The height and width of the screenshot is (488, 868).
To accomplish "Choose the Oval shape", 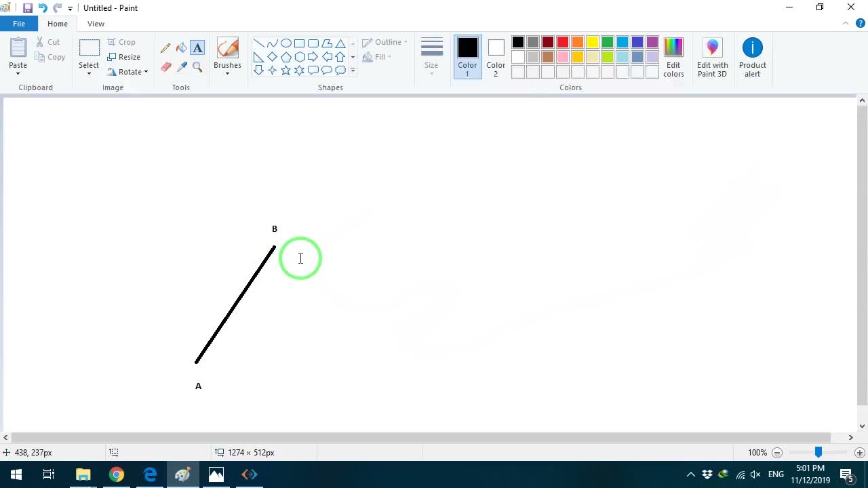I will (285, 43).
